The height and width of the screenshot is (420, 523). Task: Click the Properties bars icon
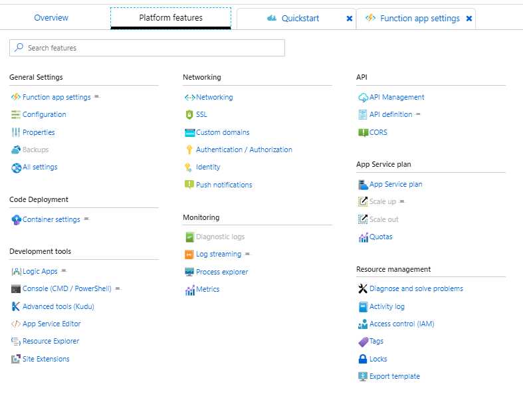click(16, 132)
